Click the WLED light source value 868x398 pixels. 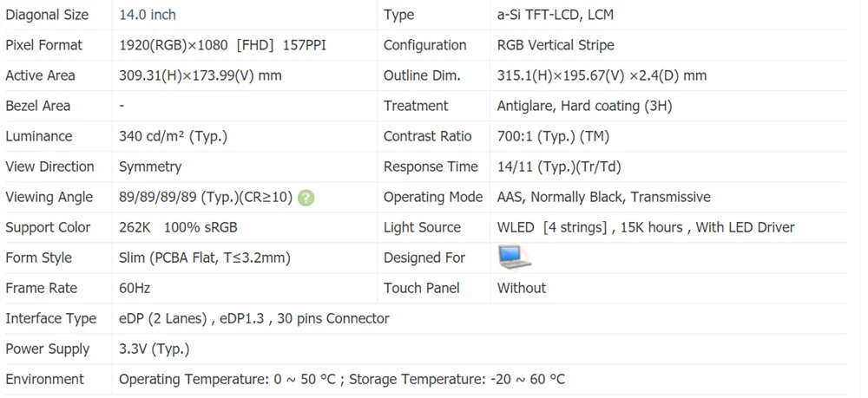[646, 227]
